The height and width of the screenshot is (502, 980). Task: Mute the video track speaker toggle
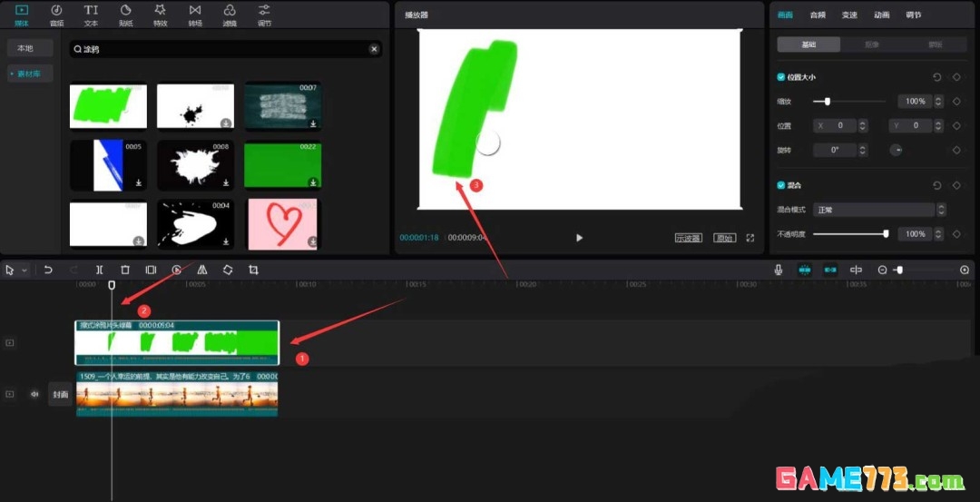(x=34, y=394)
